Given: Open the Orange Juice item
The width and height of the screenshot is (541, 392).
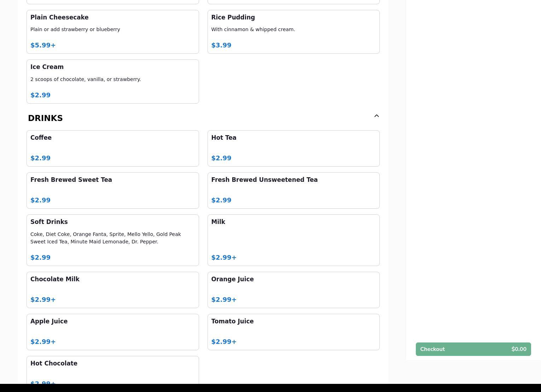Looking at the screenshot, I should pyautogui.click(x=293, y=290).
